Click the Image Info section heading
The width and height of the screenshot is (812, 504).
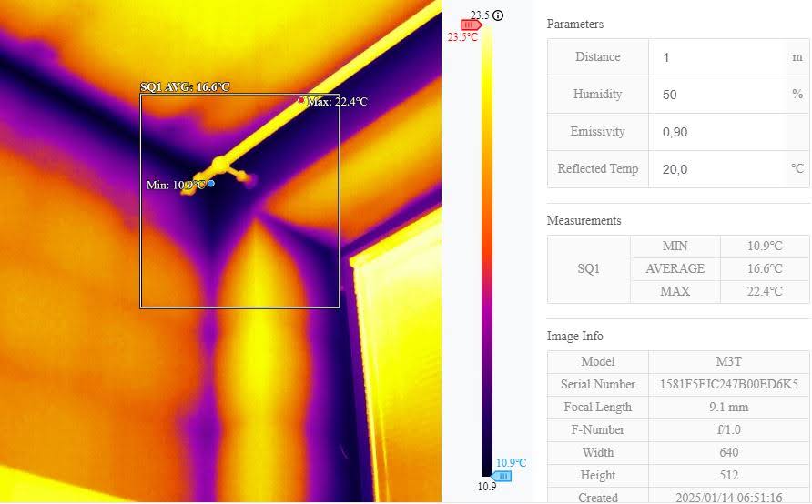(x=574, y=336)
